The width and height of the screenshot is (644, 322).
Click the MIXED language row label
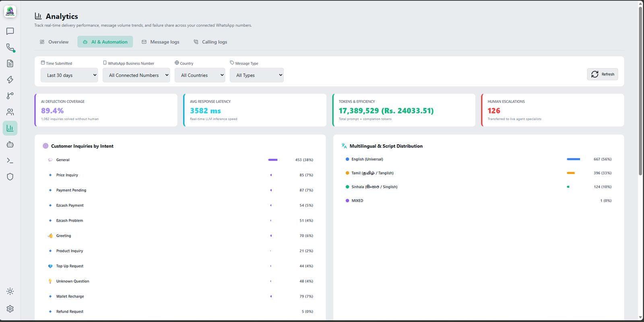point(357,201)
